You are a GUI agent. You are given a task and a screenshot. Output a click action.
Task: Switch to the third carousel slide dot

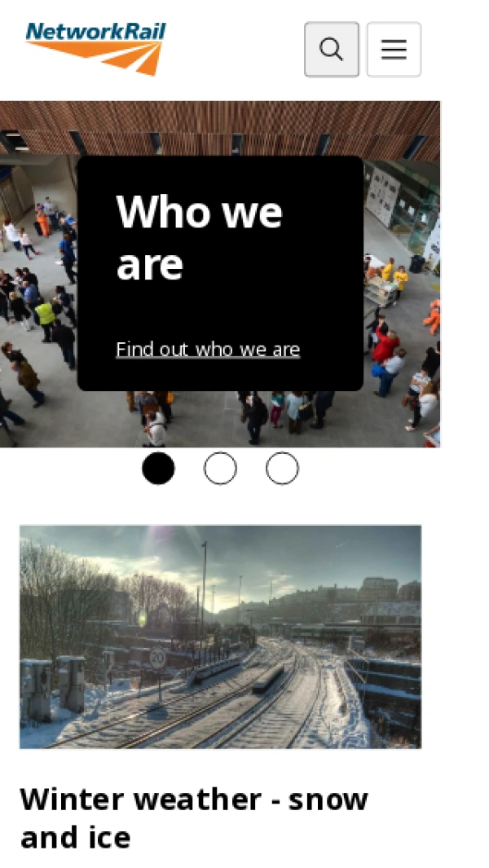[x=283, y=469]
